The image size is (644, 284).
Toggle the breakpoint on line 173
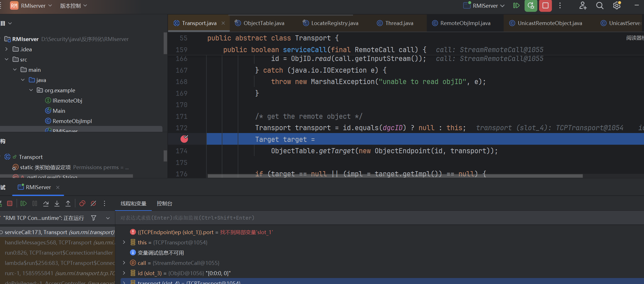coord(184,139)
